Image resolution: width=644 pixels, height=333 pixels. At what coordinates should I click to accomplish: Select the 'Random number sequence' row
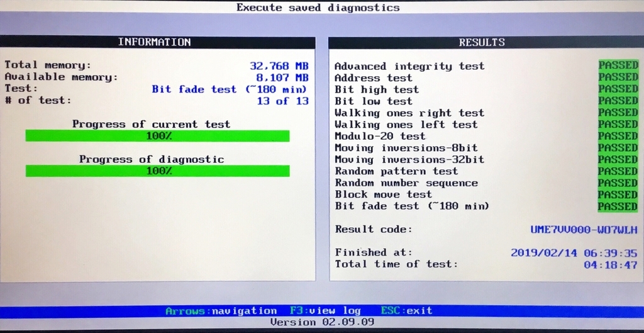pos(486,183)
